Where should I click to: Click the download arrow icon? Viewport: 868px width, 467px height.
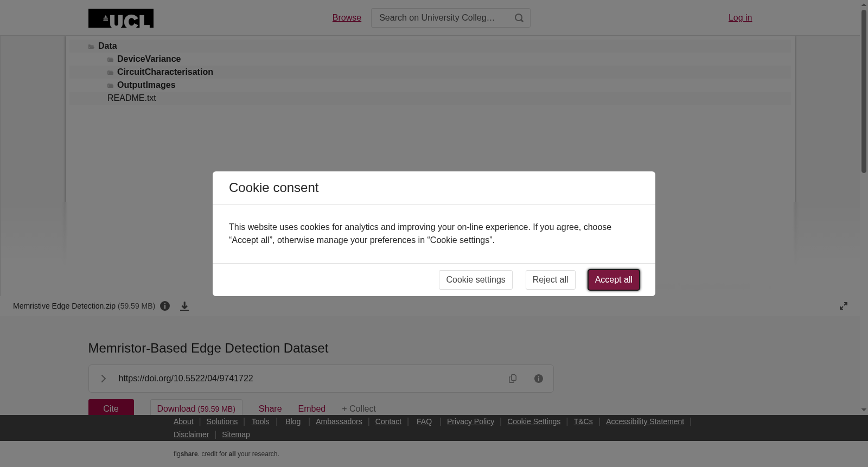point(184,306)
